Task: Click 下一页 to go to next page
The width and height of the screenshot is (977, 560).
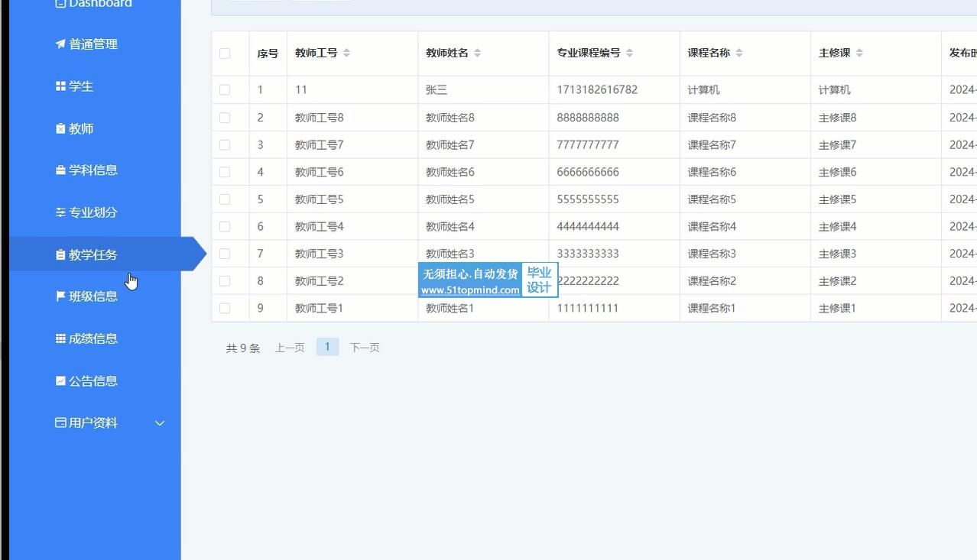Action: (365, 348)
